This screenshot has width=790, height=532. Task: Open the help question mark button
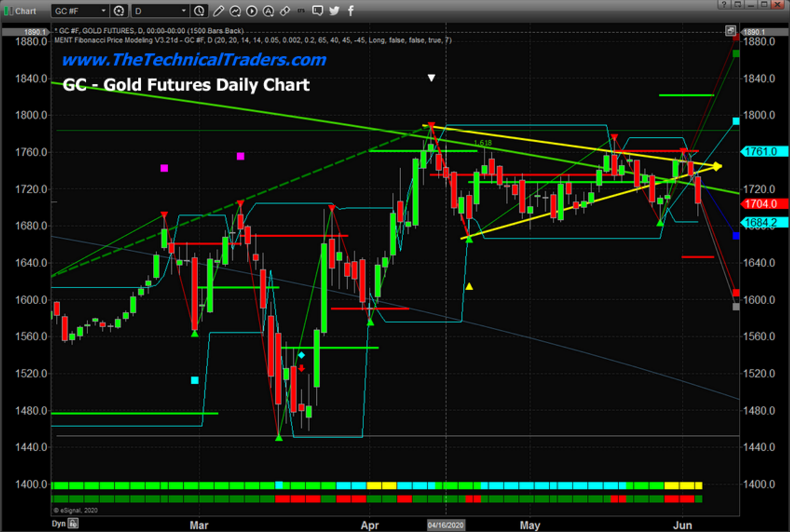pyautogui.click(x=723, y=5)
